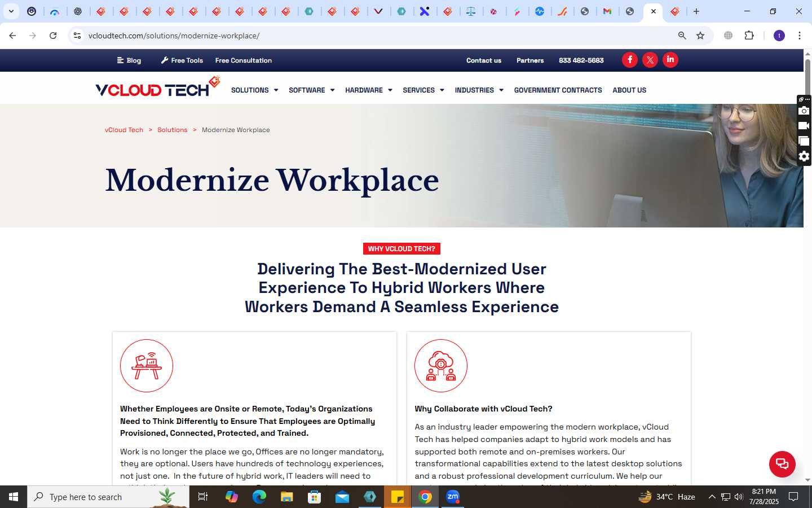
Task: Open Task View on the taskbar
Action: (x=203, y=497)
